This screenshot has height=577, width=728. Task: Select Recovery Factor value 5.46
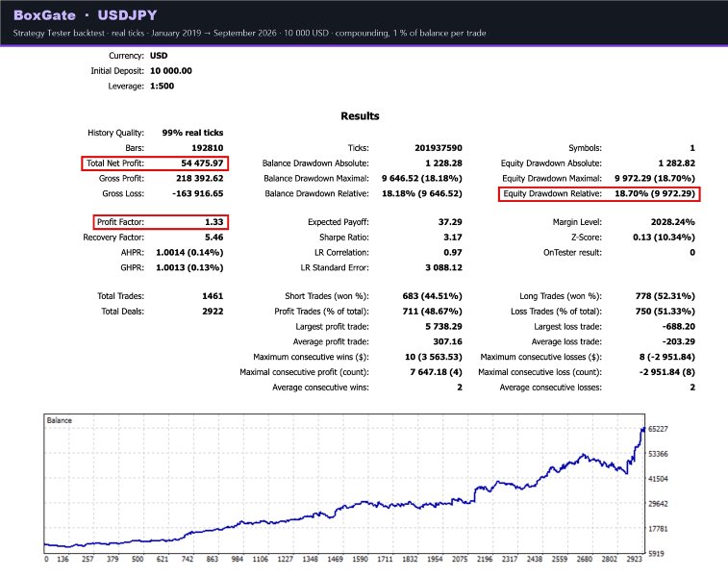click(214, 238)
